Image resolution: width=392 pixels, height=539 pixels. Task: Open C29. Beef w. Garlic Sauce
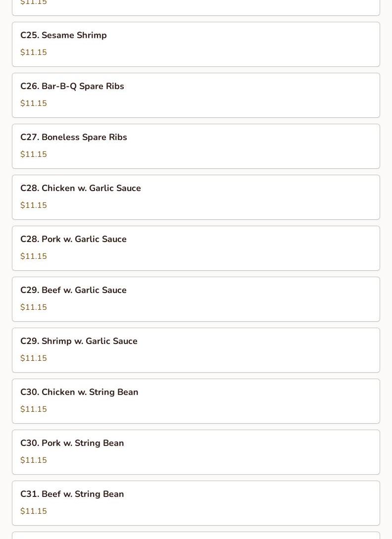pos(73,291)
